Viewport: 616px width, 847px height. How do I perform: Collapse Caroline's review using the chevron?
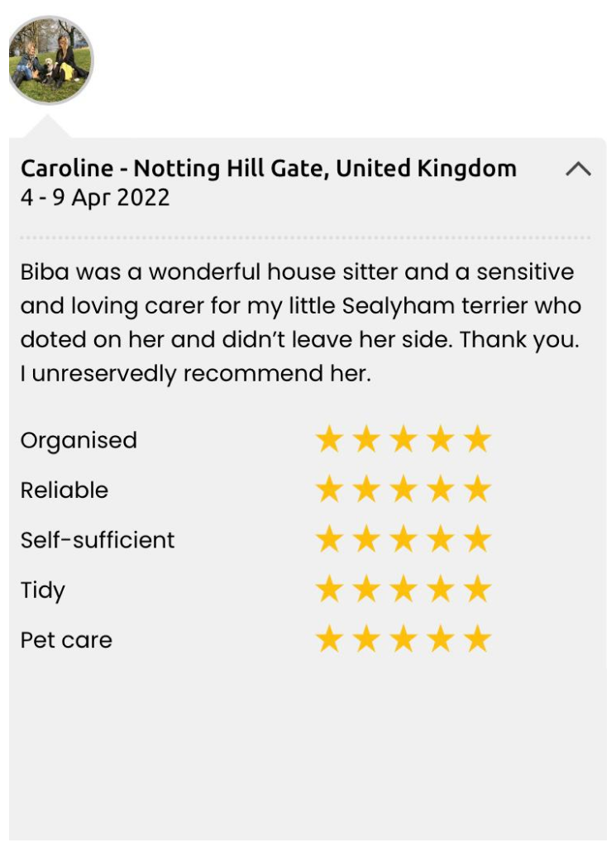pyautogui.click(x=578, y=170)
